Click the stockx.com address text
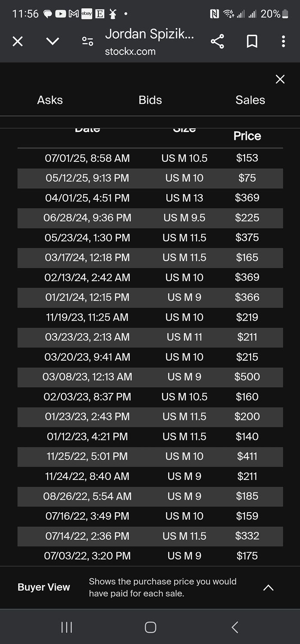300x644 pixels. (130, 52)
